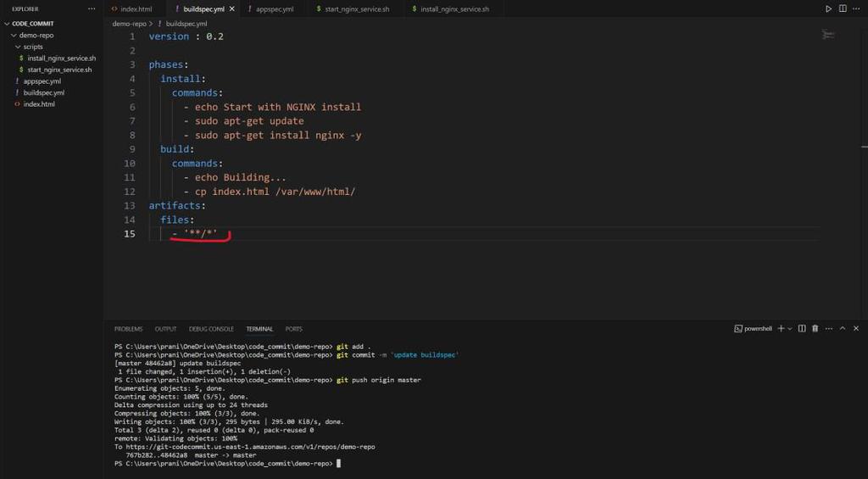
Task: Kill terminal with trash icon
Action: 815,328
